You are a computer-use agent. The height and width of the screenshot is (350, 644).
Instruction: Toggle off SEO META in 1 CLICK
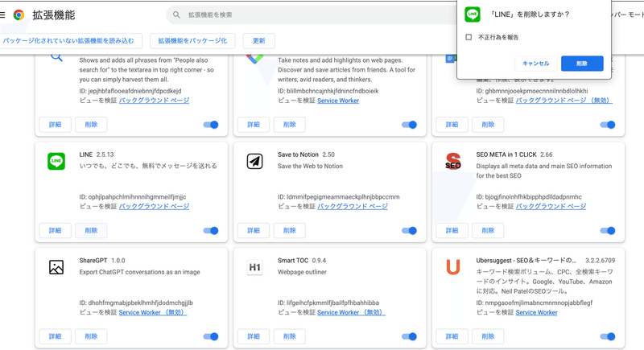click(x=608, y=231)
